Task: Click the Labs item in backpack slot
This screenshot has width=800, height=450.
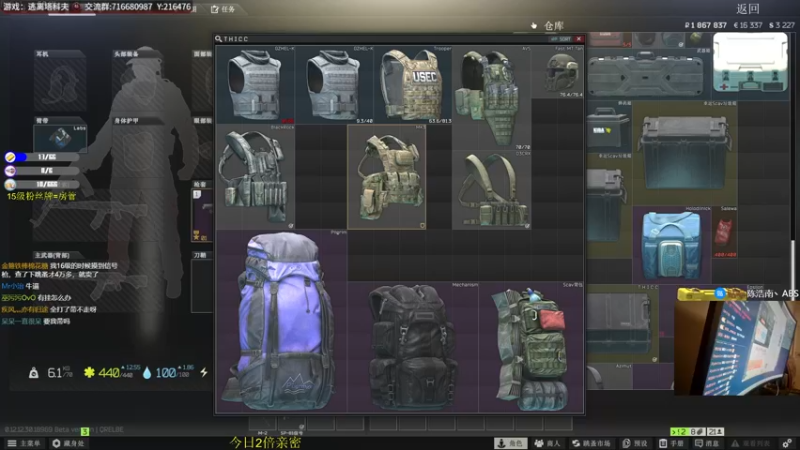Action: [60, 138]
